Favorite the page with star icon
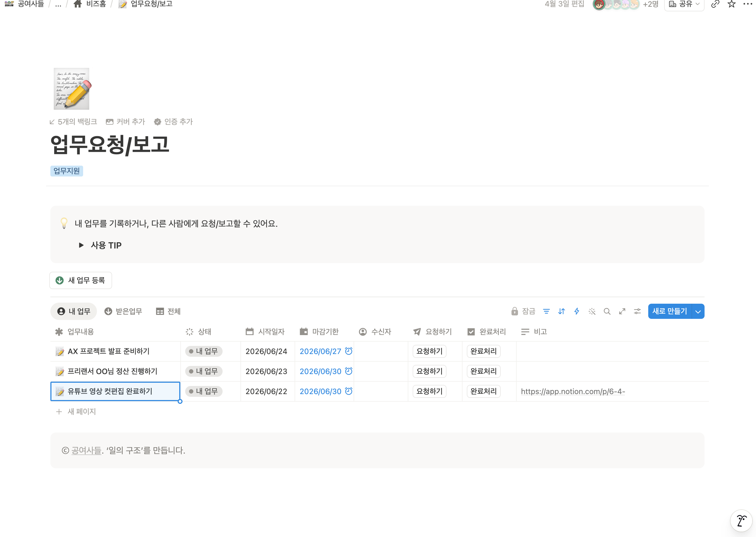The height and width of the screenshot is (537, 756). coord(731,4)
